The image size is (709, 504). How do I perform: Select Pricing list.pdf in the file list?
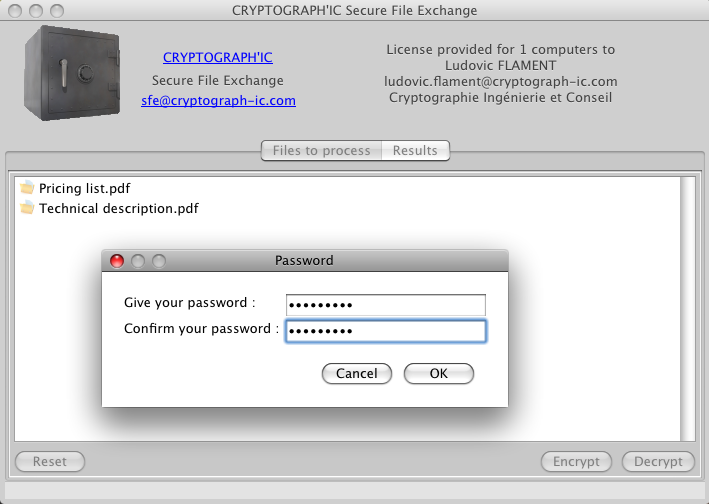click(x=85, y=188)
